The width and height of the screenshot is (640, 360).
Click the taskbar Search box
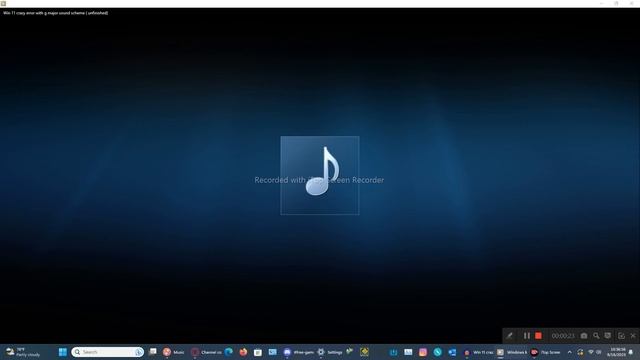pos(107,352)
